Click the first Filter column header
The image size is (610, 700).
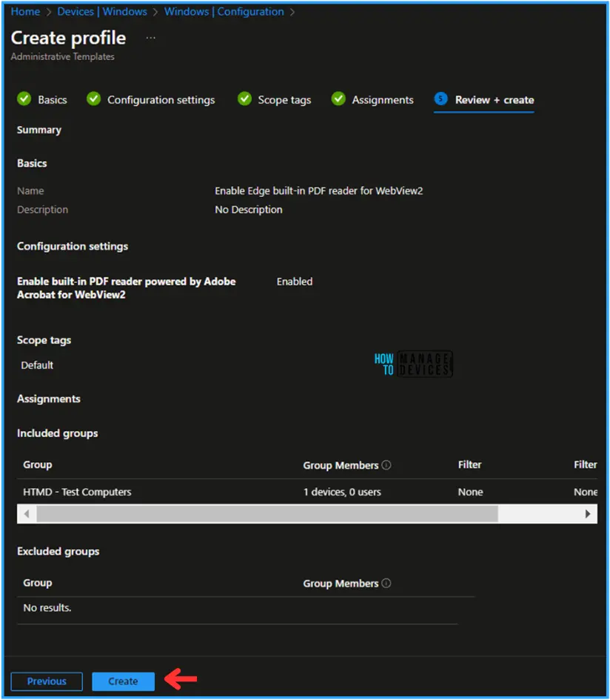click(470, 464)
